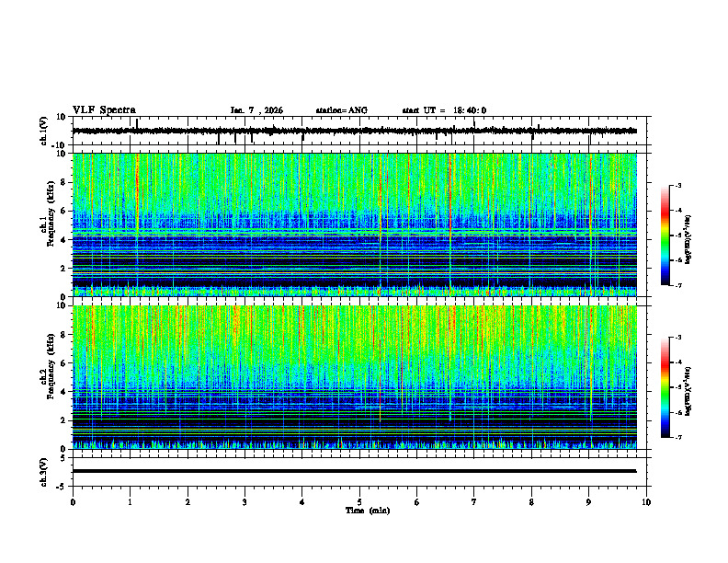Click the ch.2 spectrogram color scale bar

665,387
